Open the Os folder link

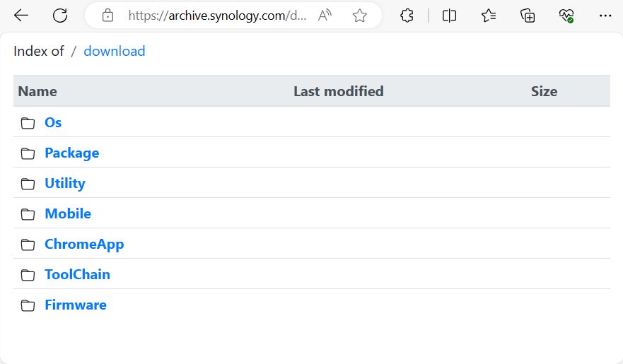[53, 122]
